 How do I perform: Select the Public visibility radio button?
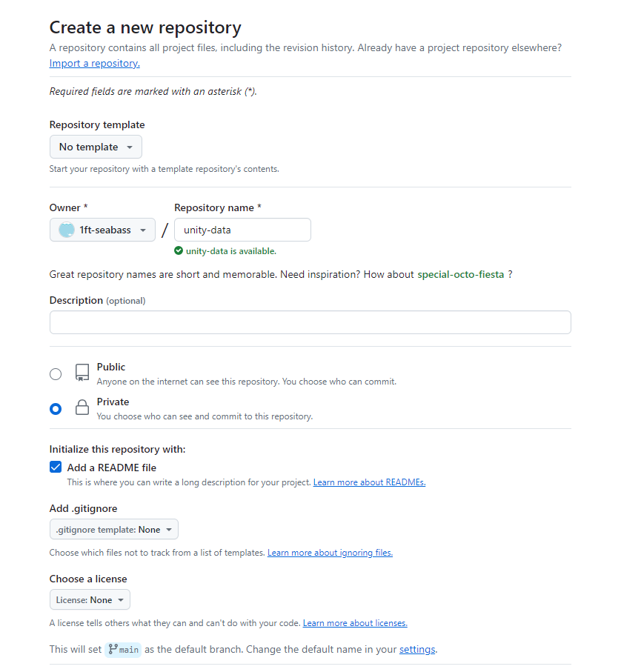coord(56,374)
